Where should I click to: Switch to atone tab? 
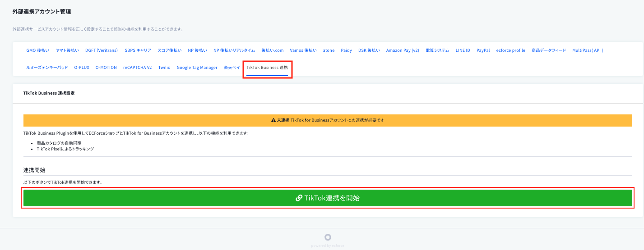point(329,50)
